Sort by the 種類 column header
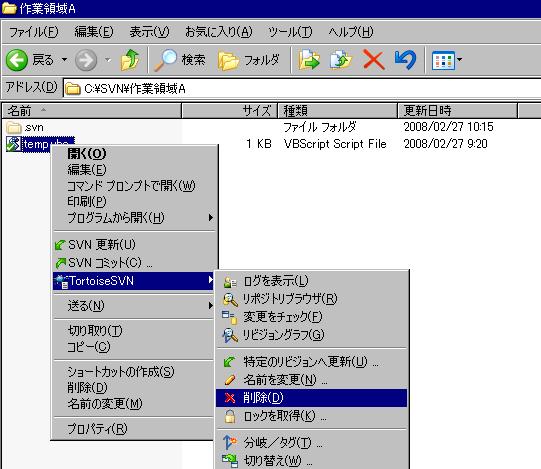 pyautogui.click(x=338, y=111)
